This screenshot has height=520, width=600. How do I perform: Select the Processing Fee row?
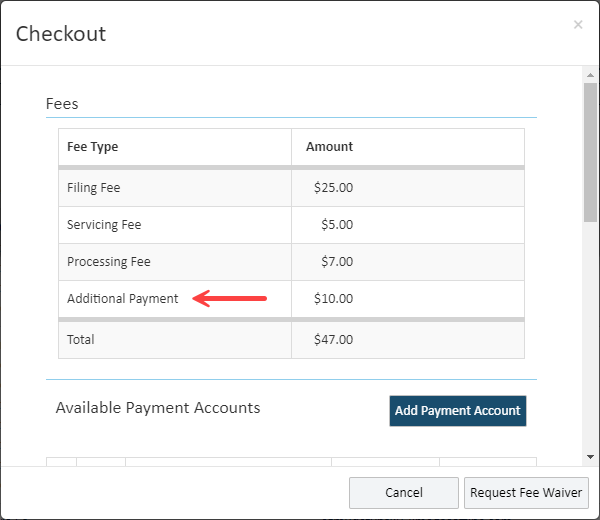click(x=291, y=262)
